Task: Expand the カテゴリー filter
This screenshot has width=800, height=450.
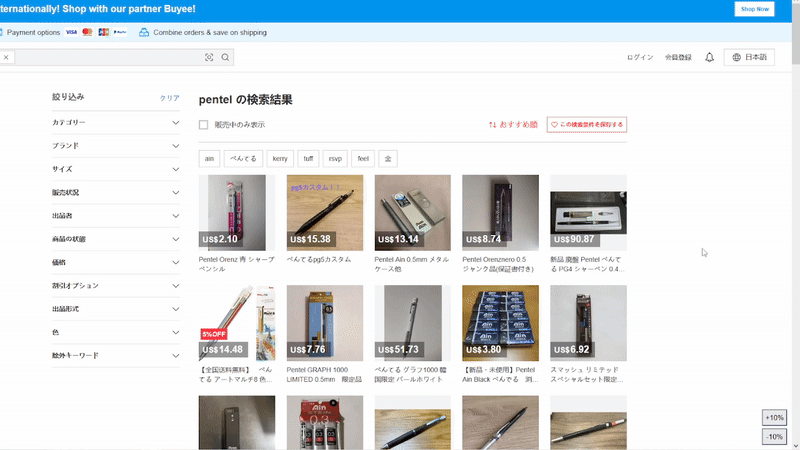Action: click(x=116, y=122)
